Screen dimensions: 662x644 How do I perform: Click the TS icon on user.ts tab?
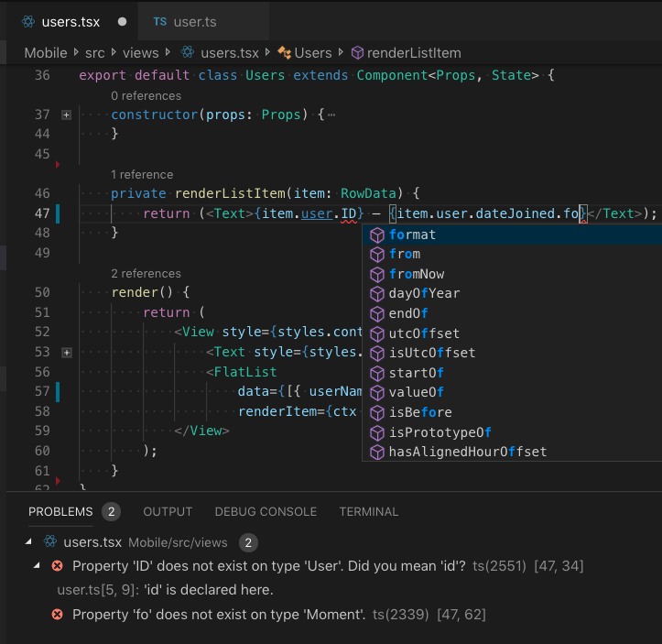click(159, 22)
